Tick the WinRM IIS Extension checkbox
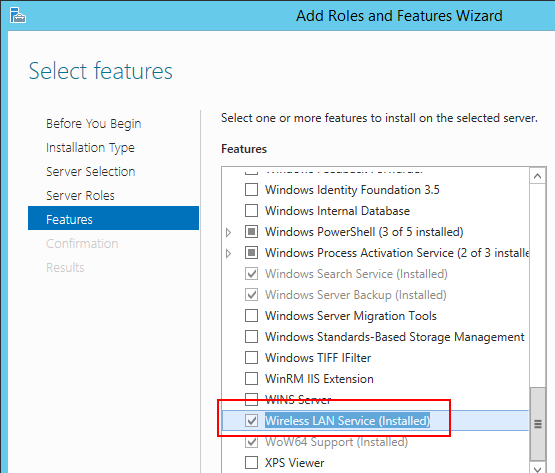The image size is (555, 473). [251, 379]
